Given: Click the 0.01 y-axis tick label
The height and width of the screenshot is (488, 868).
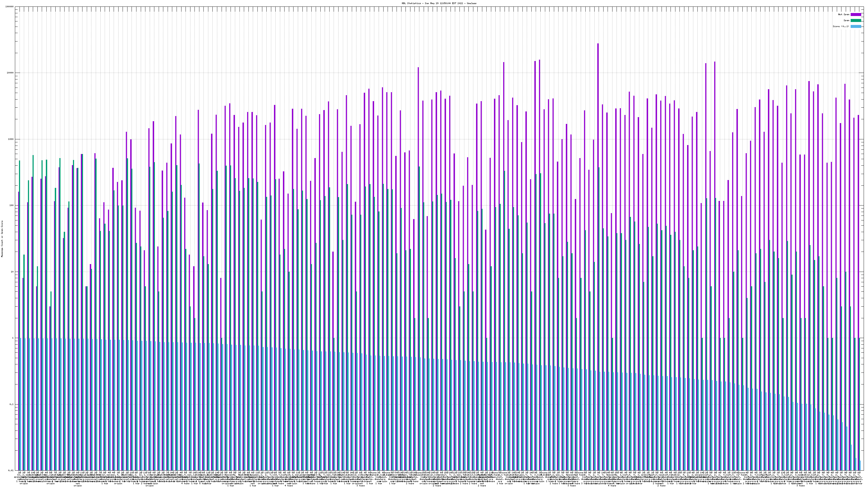Looking at the screenshot, I should 11,470.
